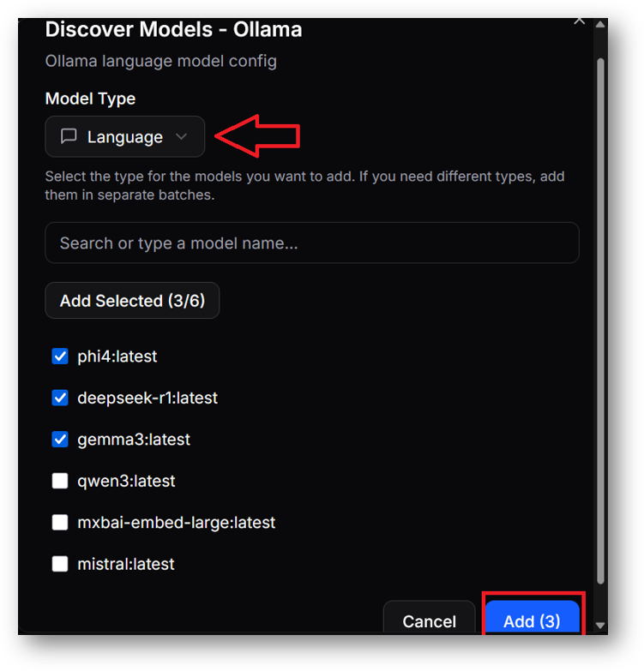Click the Cancel button
This screenshot has width=644, height=671.
point(429,619)
